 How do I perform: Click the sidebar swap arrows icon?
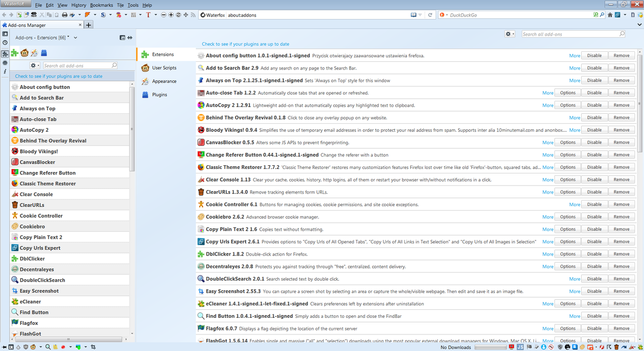129,38
